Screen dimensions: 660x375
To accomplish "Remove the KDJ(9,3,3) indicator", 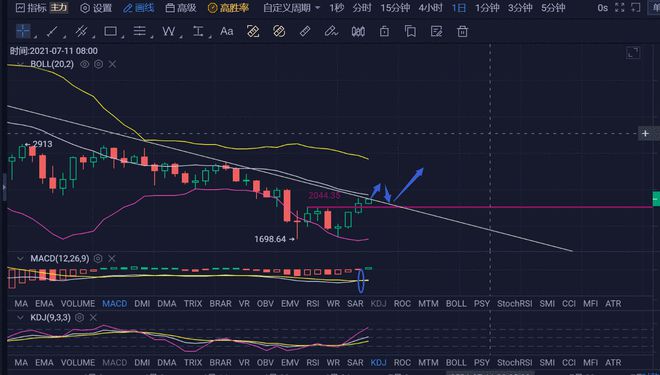I will point(93,317).
